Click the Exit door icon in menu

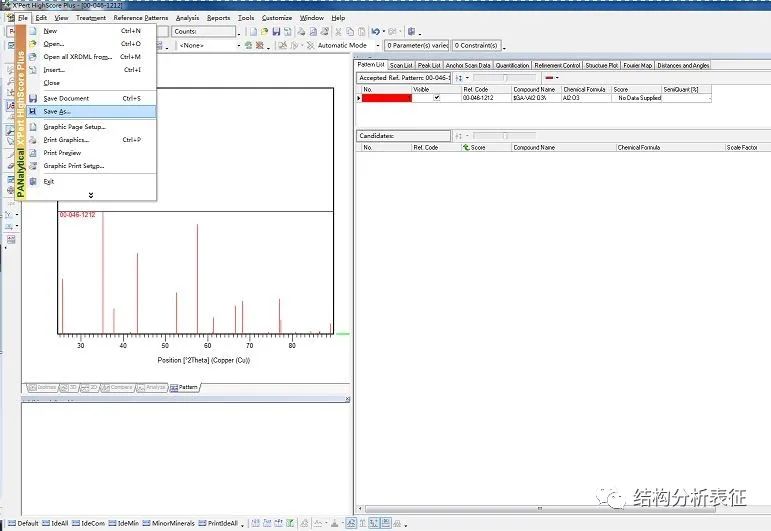click(33, 181)
